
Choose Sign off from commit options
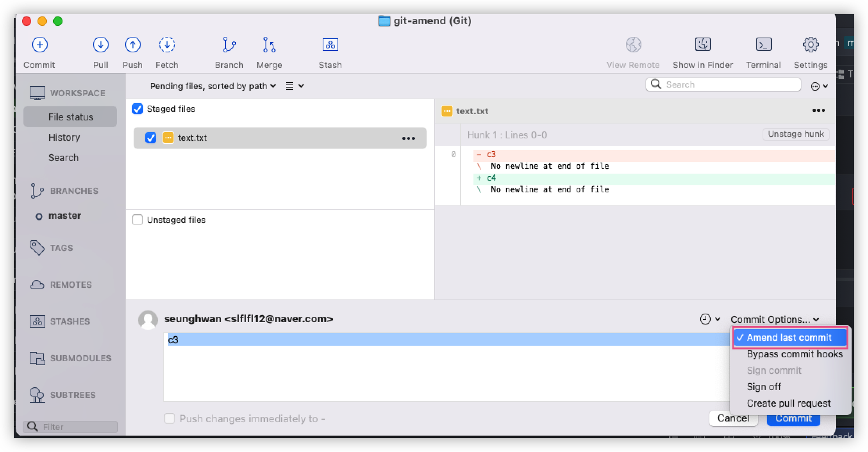(x=764, y=387)
